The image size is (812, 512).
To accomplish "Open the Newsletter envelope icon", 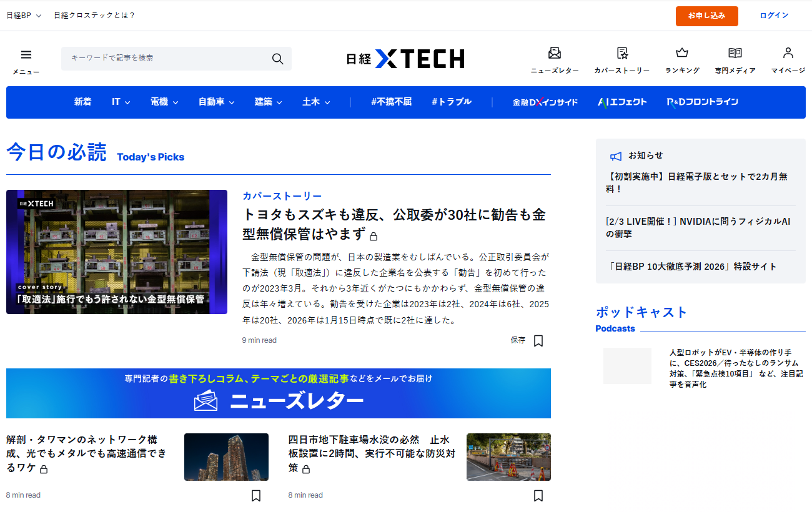I will point(554,54).
